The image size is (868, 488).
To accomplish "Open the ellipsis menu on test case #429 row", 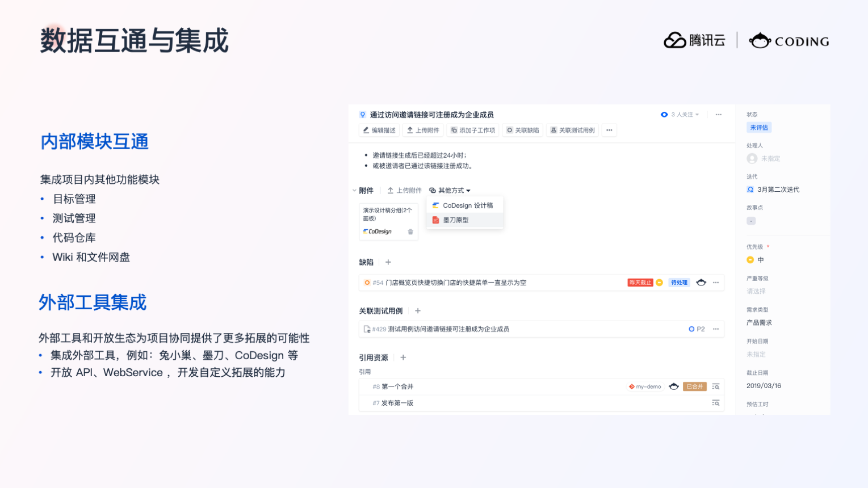I will 716,329.
